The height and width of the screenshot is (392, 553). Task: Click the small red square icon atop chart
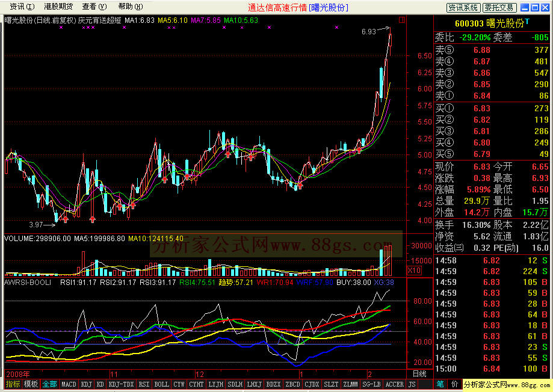(x=402, y=20)
